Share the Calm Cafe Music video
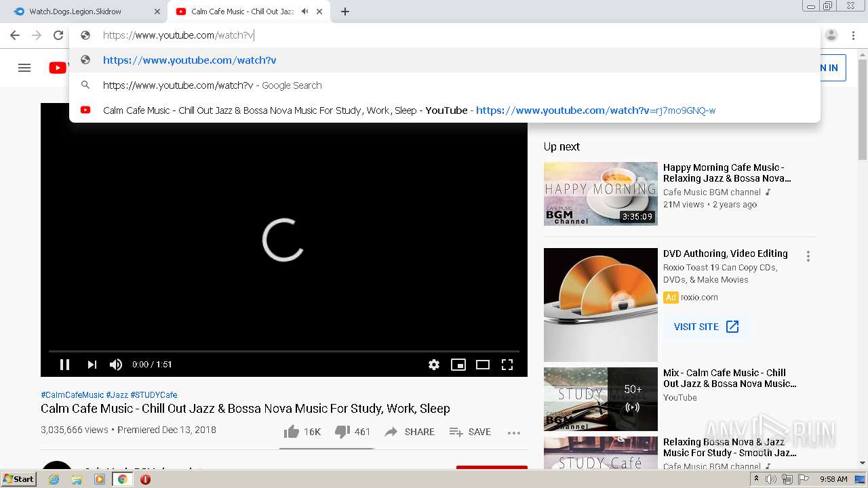868x488 pixels. pyautogui.click(x=410, y=432)
